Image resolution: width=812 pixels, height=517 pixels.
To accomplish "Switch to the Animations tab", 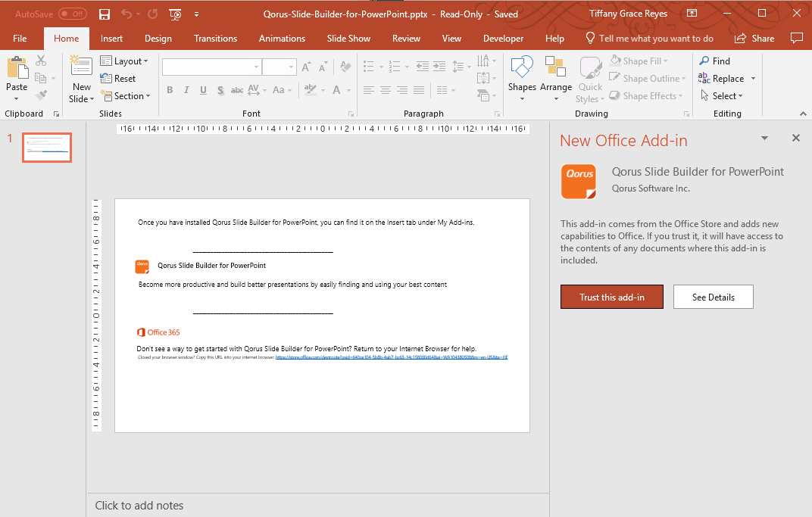I will point(282,39).
